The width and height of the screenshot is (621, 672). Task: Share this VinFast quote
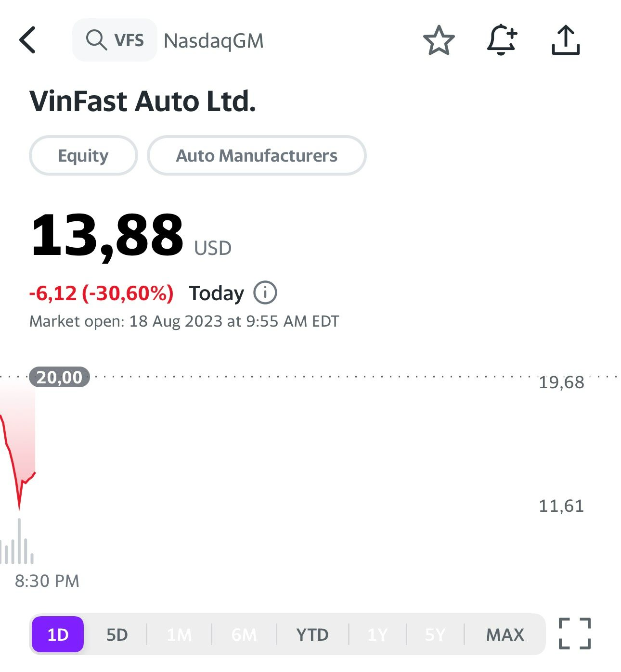[565, 40]
